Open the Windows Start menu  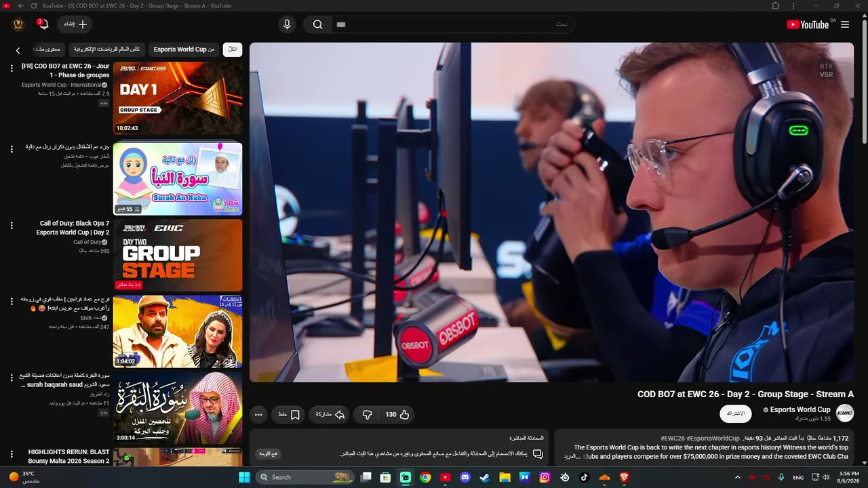(244, 477)
